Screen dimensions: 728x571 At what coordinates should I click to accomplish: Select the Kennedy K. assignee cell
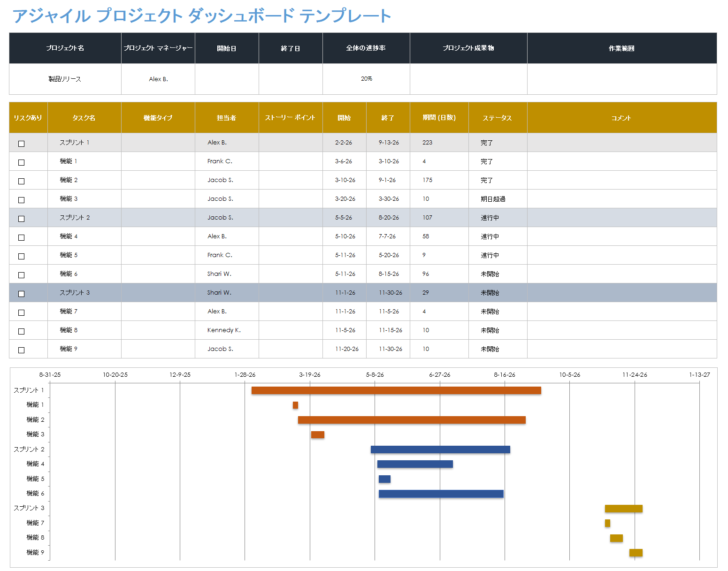[x=227, y=330]
